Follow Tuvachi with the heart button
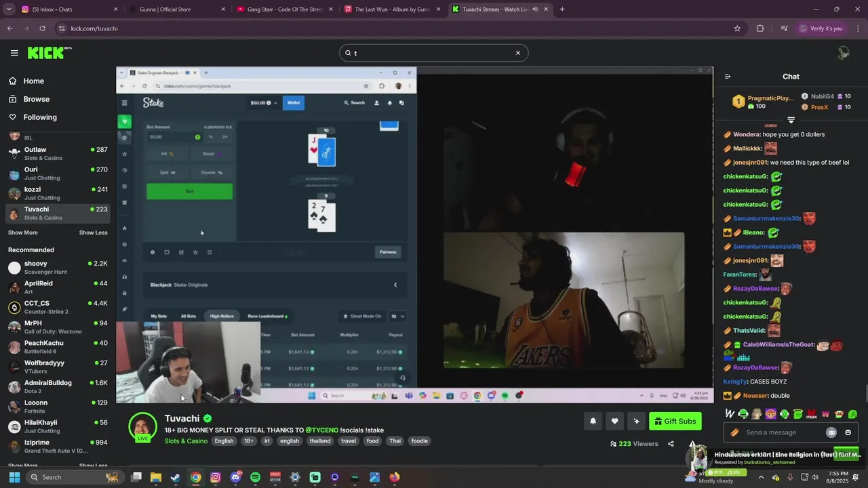This screenshot has width=868, height=488. (x=614, y=421)
